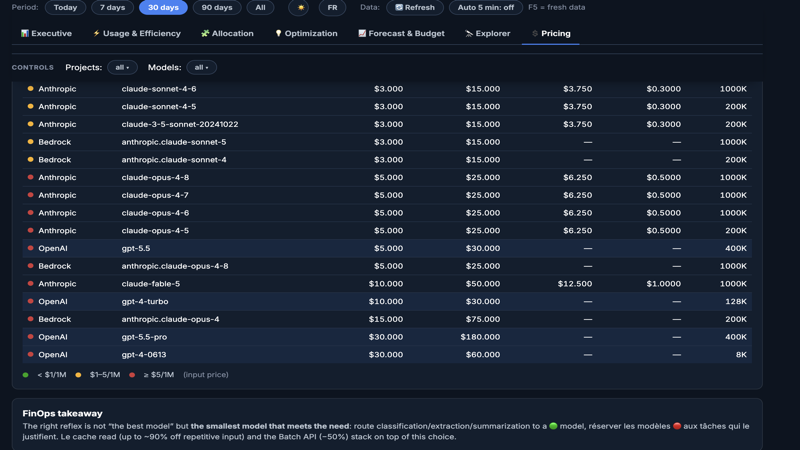The width and height of the screenshot is (800, 450).
Task: Click the Refresh data button
Action: (x=415, y=8)
